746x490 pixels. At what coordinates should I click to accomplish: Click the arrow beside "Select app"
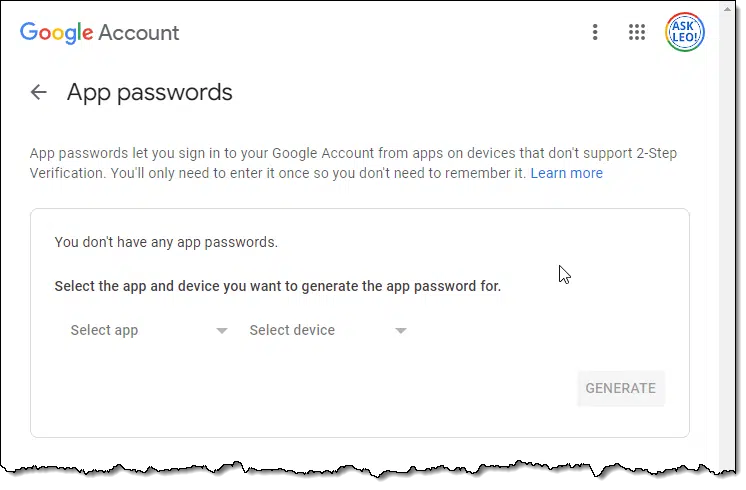point(222,331)
